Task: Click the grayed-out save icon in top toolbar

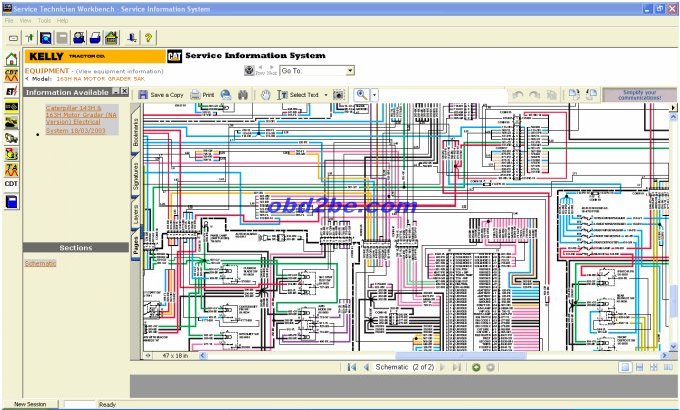Action: point(62,38)
